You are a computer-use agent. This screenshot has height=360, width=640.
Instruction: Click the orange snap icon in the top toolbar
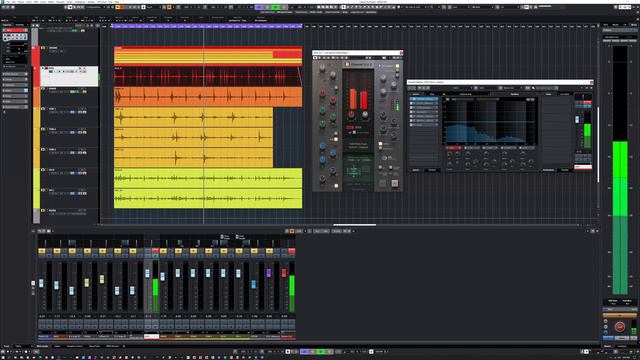point(169,7)
